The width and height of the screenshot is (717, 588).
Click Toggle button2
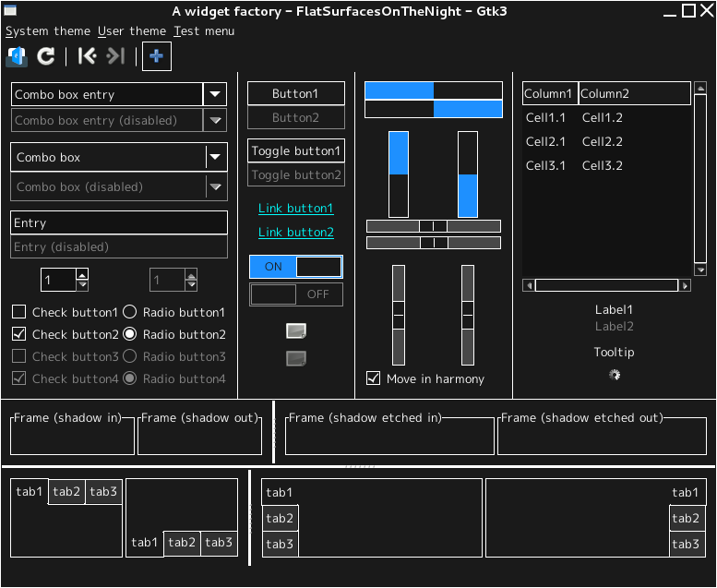pos(296,174)
